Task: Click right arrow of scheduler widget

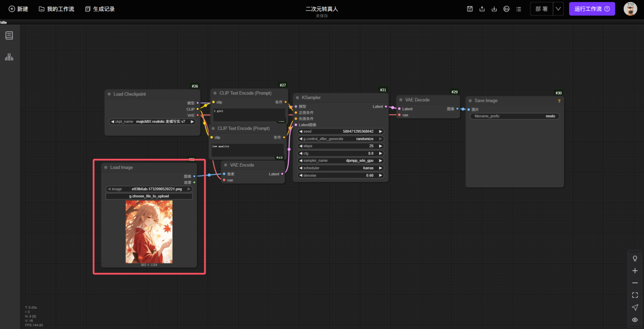Action: (x=380, y=168)
